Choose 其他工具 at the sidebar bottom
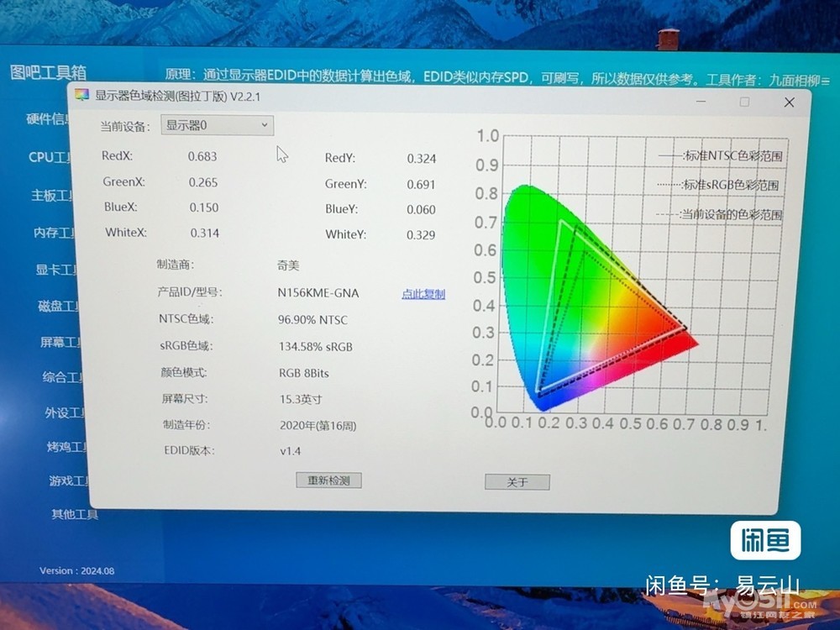Image resolution: width=840 pixels, height=630 pixels. [x=75, y=514]
